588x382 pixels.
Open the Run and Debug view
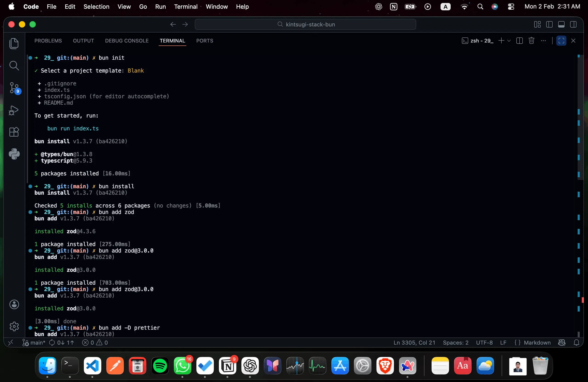(14, 110)
